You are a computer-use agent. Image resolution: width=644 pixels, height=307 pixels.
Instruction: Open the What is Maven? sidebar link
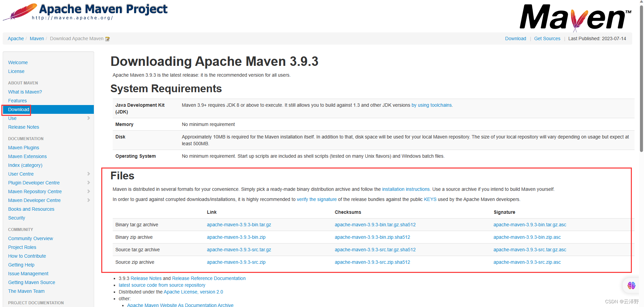coord(25,92)
